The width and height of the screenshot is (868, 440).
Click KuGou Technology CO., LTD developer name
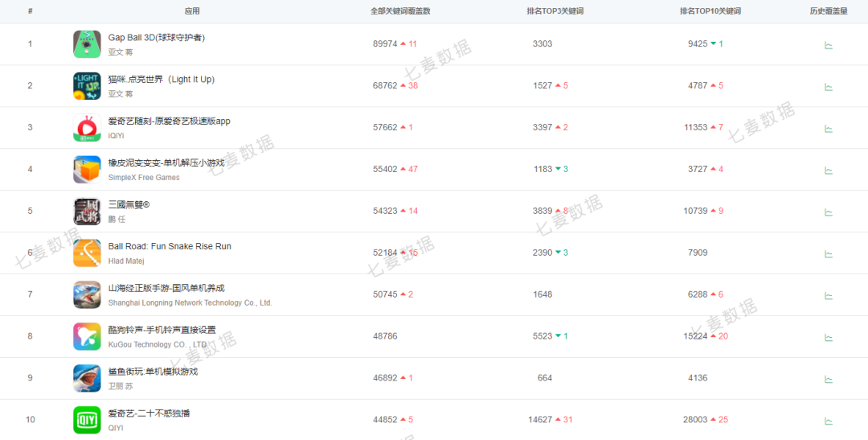[x=158, y=345]
